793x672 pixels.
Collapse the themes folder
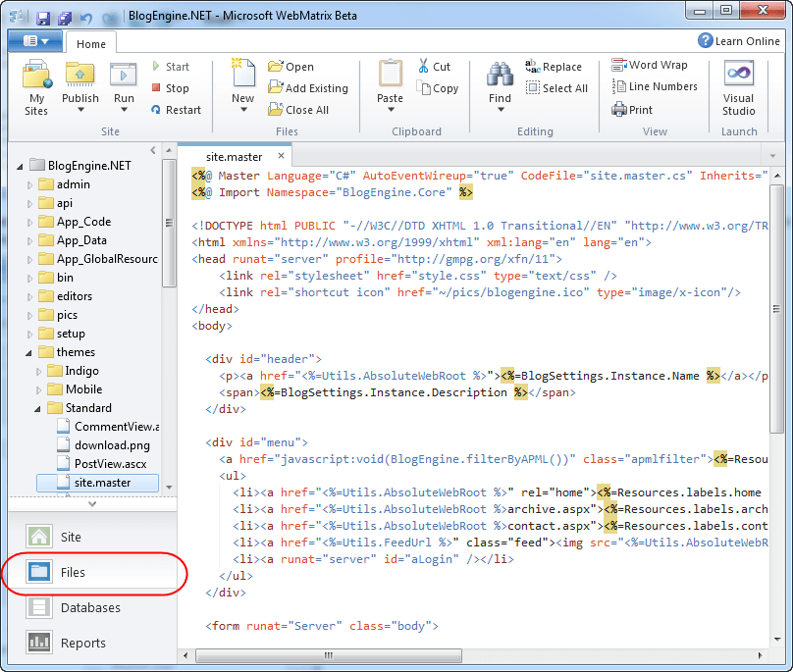[x=28, y=353]
